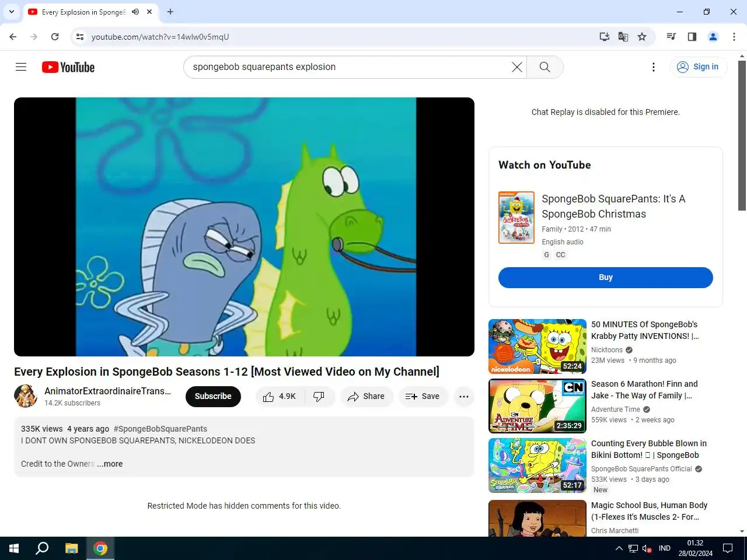Switch IND input language indicator
Viewport: 747px width, 560px height.
tap(664, 548)
